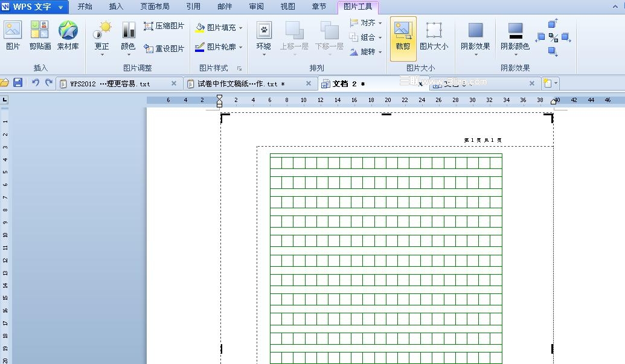Apply the blue outline color swatch

199,51
